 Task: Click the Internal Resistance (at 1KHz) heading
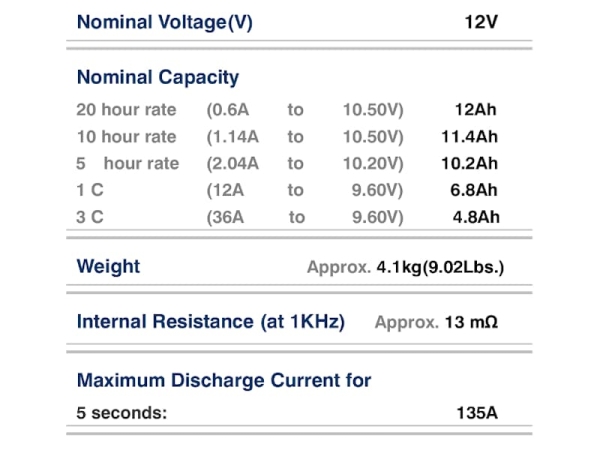pyautogui.click(x=211, y=322)
